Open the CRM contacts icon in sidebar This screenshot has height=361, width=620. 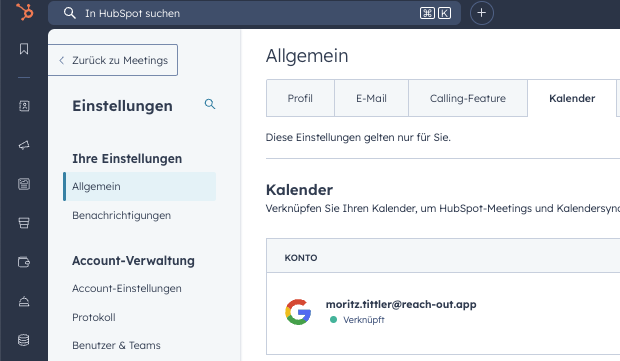pyautogui.click(x=24, y=106)
